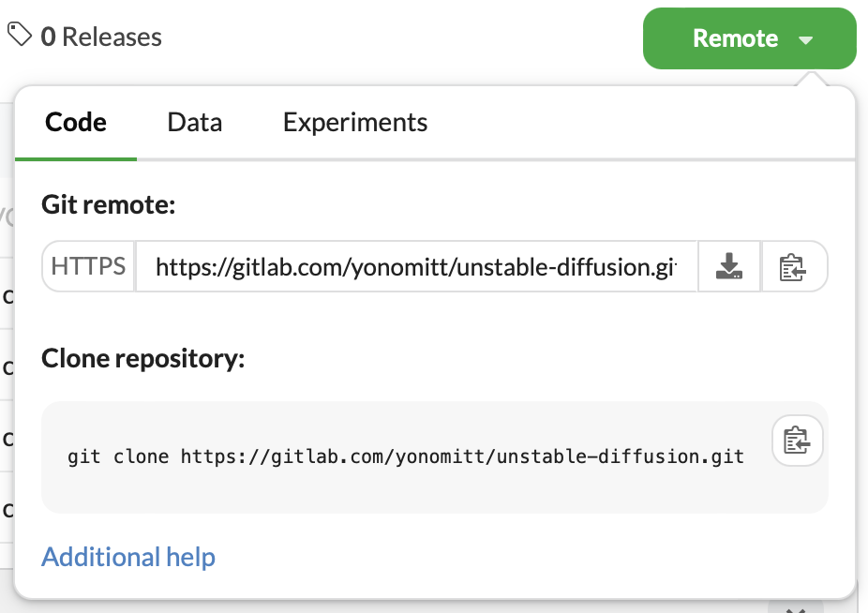Copy Git remote URL with clipboard icon
868x613 pixels.
pos(794,267)
